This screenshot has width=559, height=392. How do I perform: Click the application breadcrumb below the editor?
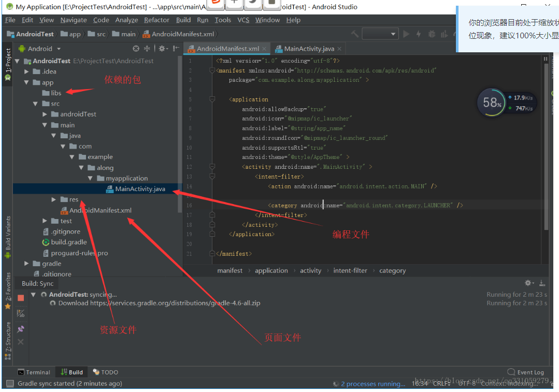271,270
